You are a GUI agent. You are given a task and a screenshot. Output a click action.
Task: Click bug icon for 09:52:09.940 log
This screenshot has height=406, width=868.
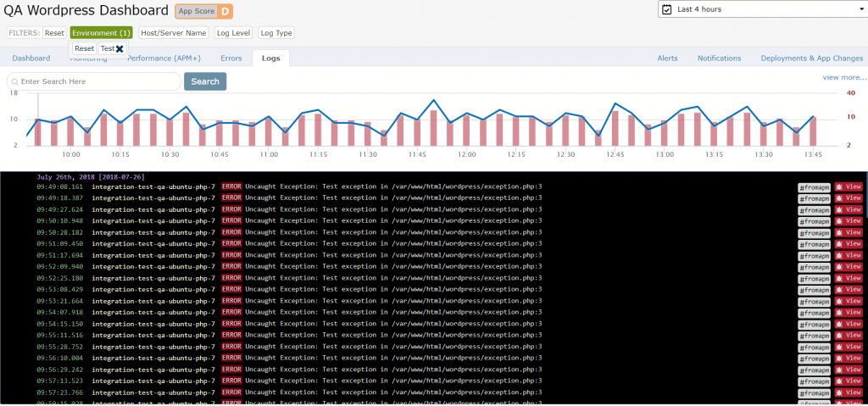pyautogui.click(x=840, y=267)
